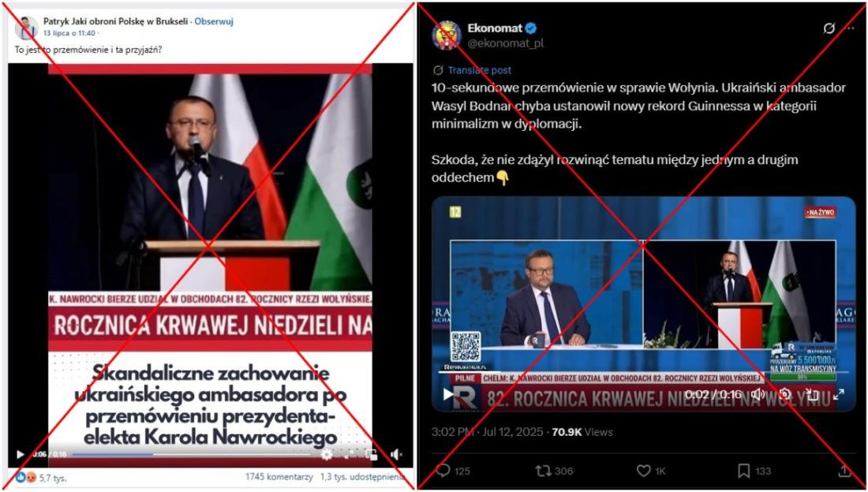Share the tweet via the upload icon

click(x=844, y=471)
